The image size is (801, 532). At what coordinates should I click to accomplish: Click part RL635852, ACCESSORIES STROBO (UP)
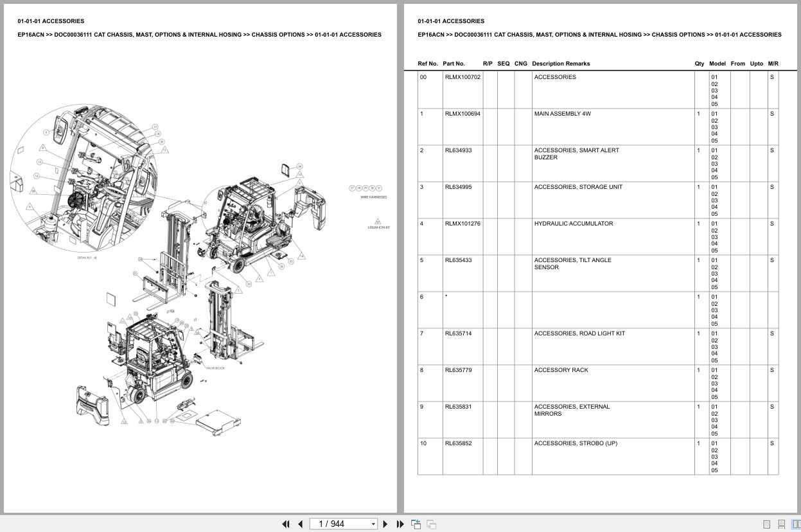pos(459,443)
